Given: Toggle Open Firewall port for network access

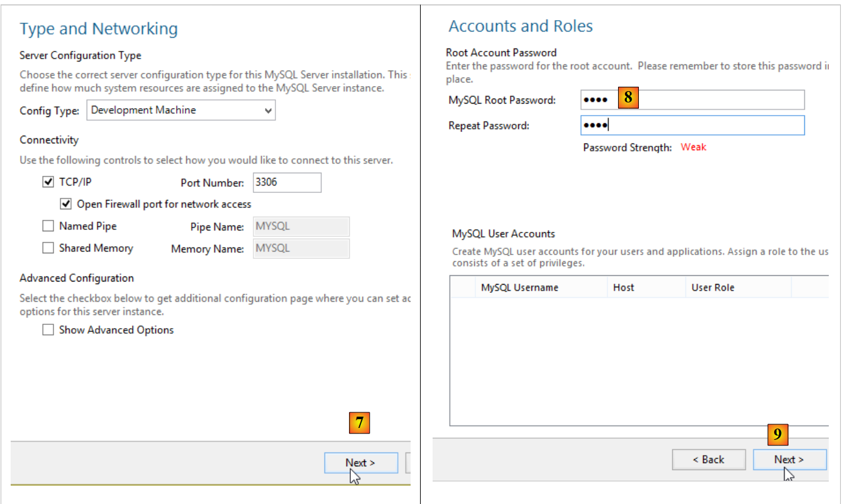Looking at the screenshot, I should (x=66, y=204).
